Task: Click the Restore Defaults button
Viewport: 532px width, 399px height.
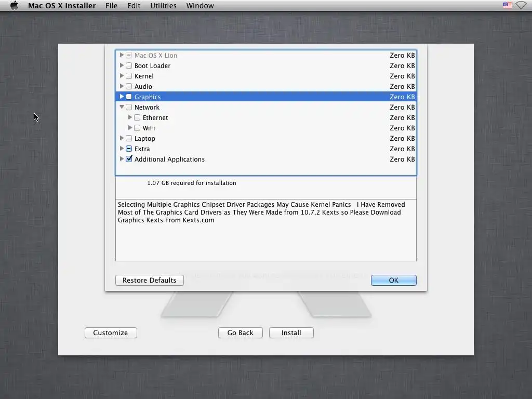Action: pos(149,280)
